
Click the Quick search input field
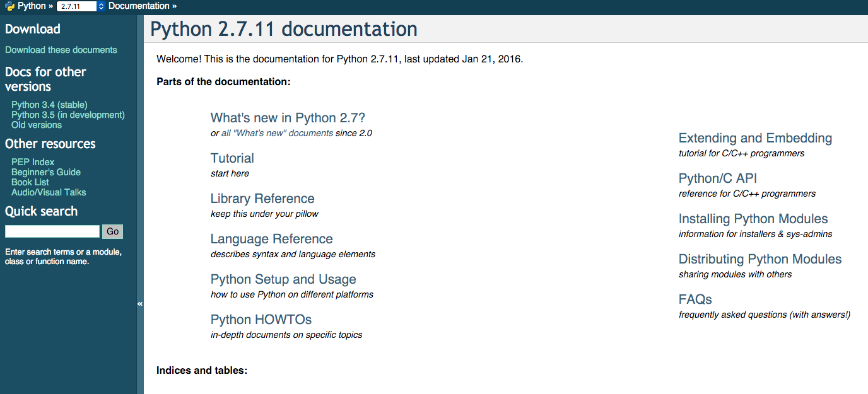tap(52, 231)
